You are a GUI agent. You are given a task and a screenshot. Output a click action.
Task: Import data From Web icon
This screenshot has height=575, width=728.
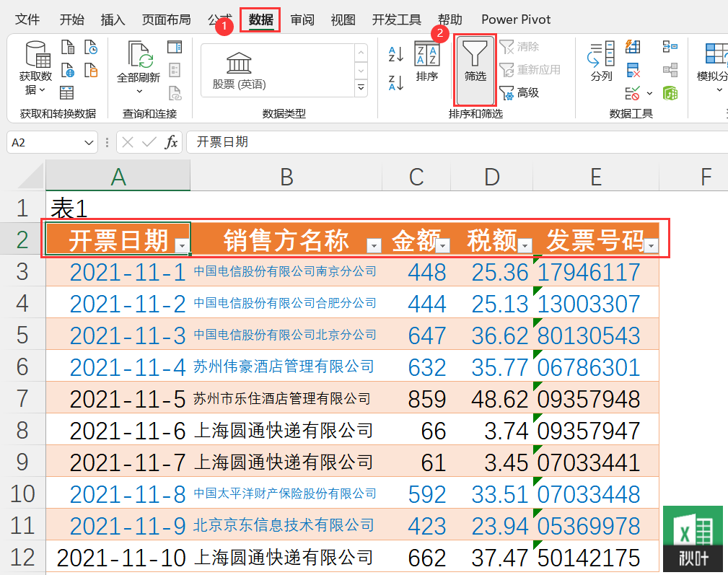click(68, 70)
